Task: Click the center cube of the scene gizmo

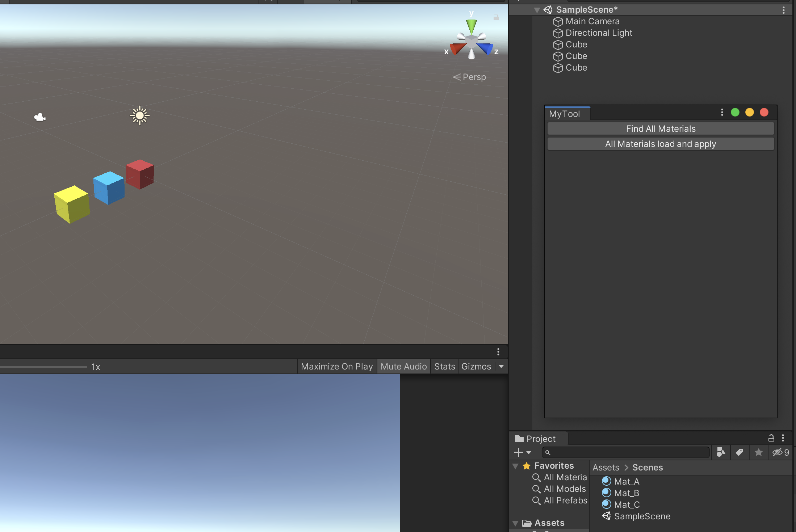Action: click(471, 41)
